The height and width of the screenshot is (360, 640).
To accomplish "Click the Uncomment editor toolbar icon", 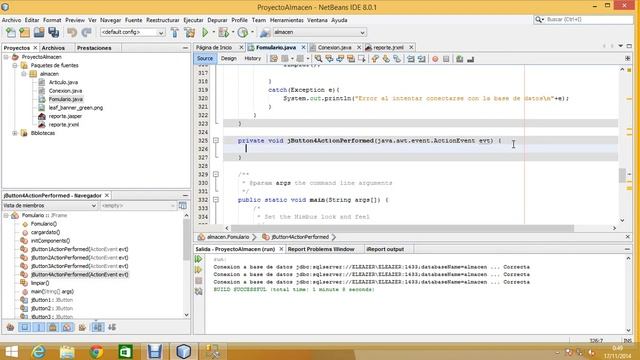I will click(x=471, y=59).
